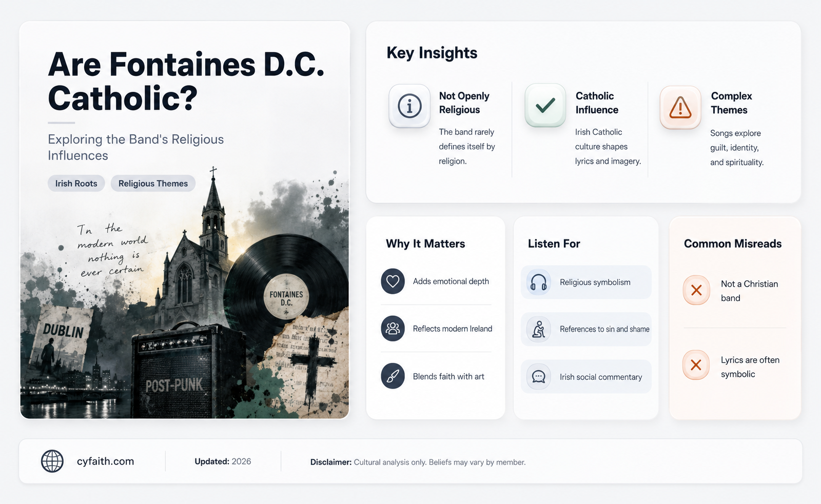Screen dimensions: 821x504
Task: Click the Songs explore guilt, identity description
Action: (x=737, y=148)
